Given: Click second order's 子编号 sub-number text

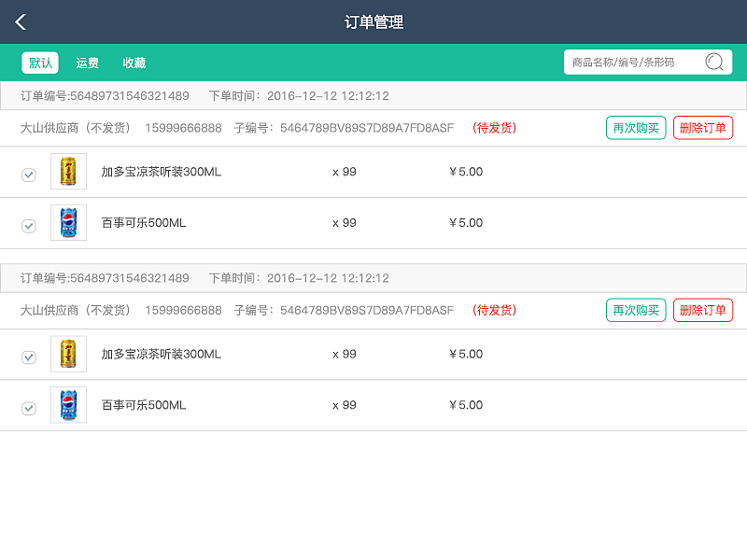Looking at the screenshot, I should pos(344,311).
